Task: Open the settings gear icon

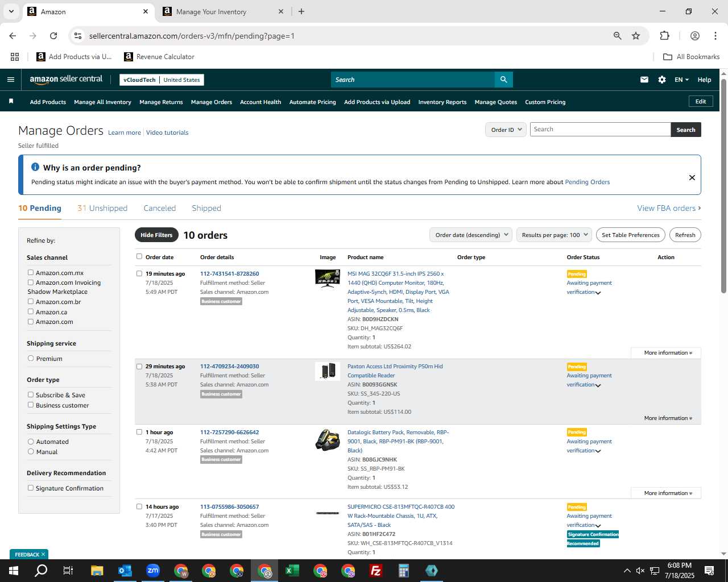Action: tap(662, 80)
